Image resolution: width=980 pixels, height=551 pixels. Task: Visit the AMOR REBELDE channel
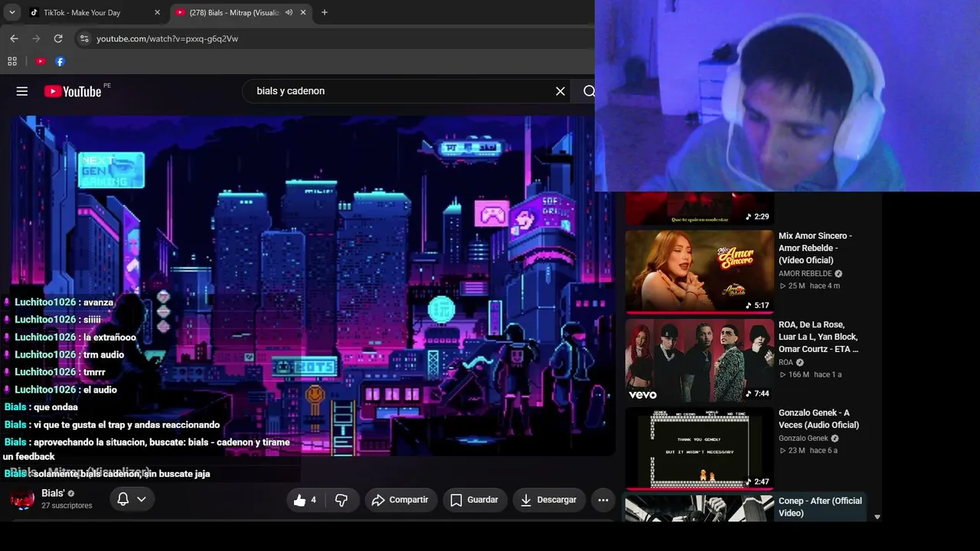[805, 273]
